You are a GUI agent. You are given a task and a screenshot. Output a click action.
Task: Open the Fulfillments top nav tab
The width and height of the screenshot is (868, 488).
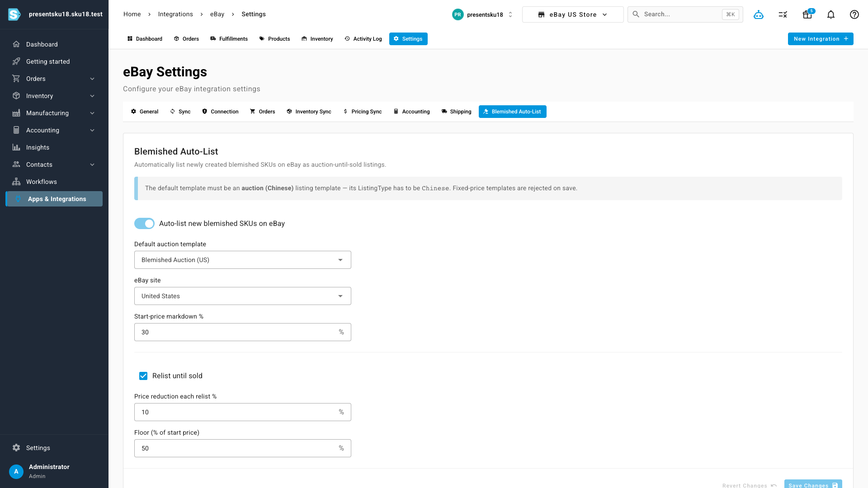(229, 39)
